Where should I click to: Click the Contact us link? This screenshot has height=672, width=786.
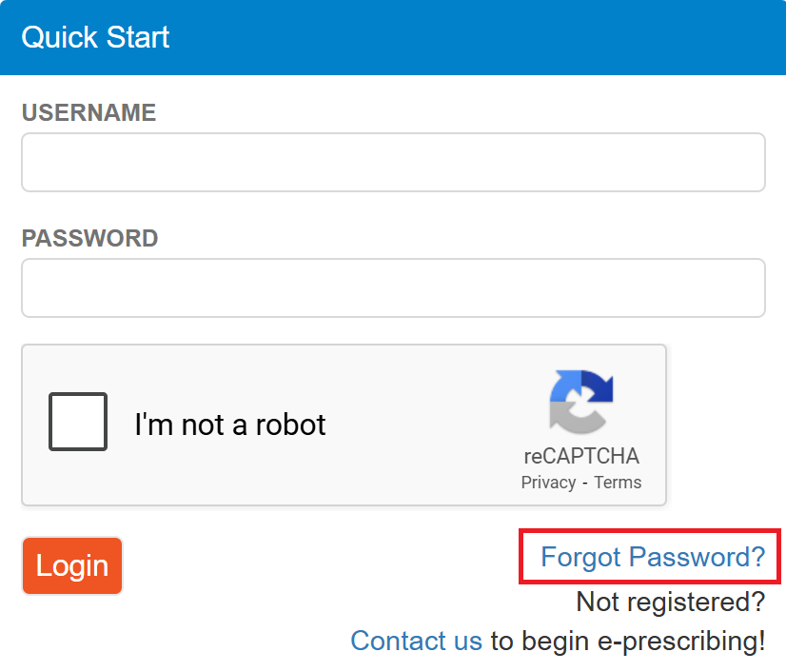pos(416,641)
